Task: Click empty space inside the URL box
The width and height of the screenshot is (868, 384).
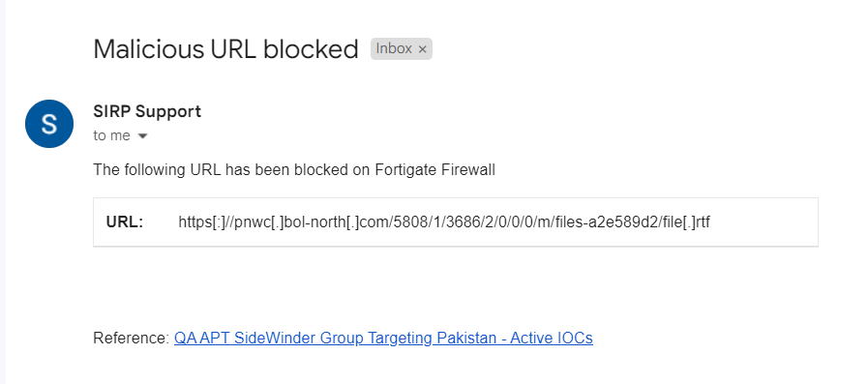Action: [x=763, y=222]
